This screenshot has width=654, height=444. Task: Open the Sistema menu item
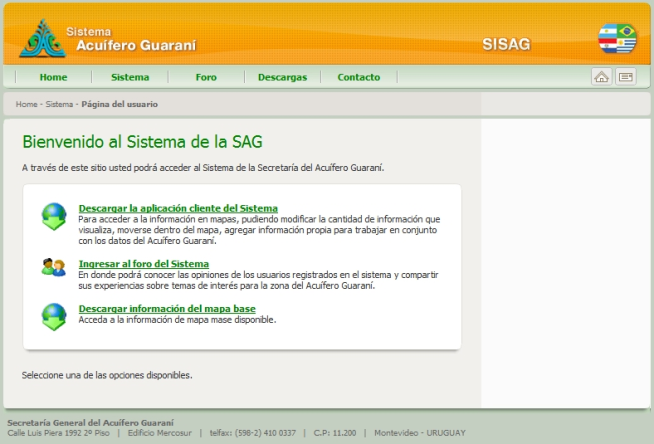(130, 77)
